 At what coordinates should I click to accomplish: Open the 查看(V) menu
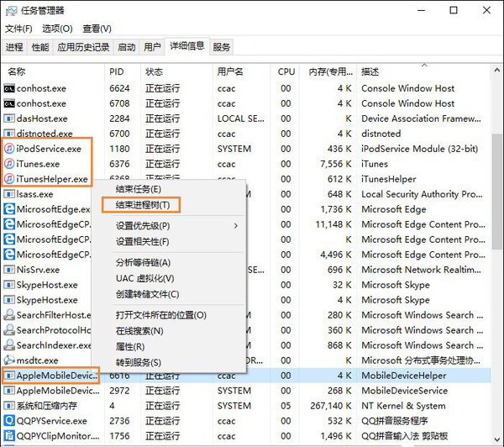tap(97, 29)
